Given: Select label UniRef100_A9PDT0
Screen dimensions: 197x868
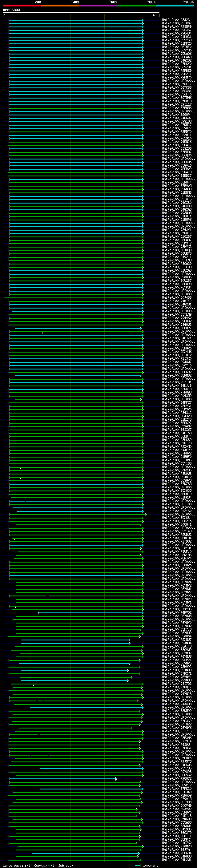Looking at the screenshot, I should click(177, 132).
